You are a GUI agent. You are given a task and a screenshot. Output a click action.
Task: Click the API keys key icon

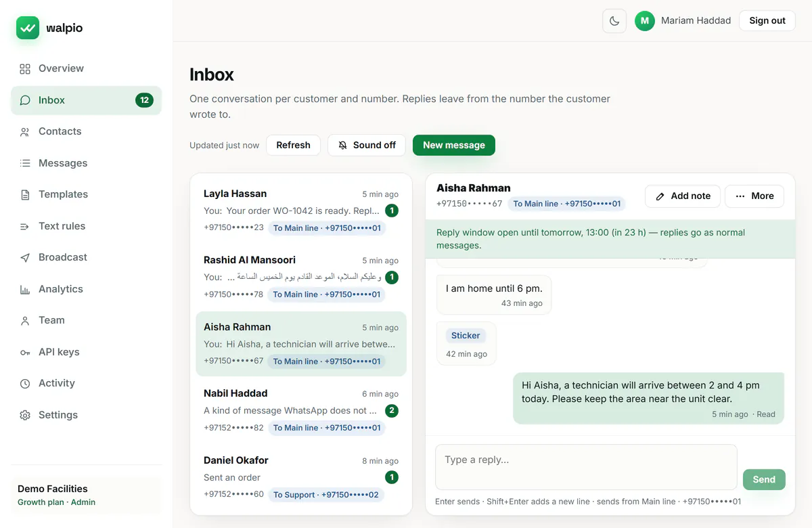pyautogui.click(x=25, y=352)
